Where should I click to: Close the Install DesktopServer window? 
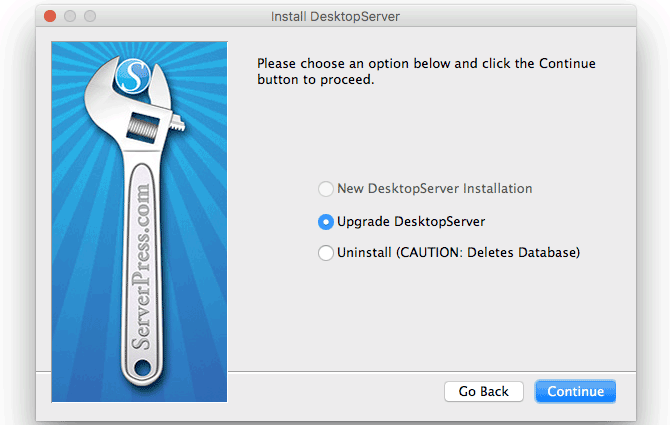50,16
